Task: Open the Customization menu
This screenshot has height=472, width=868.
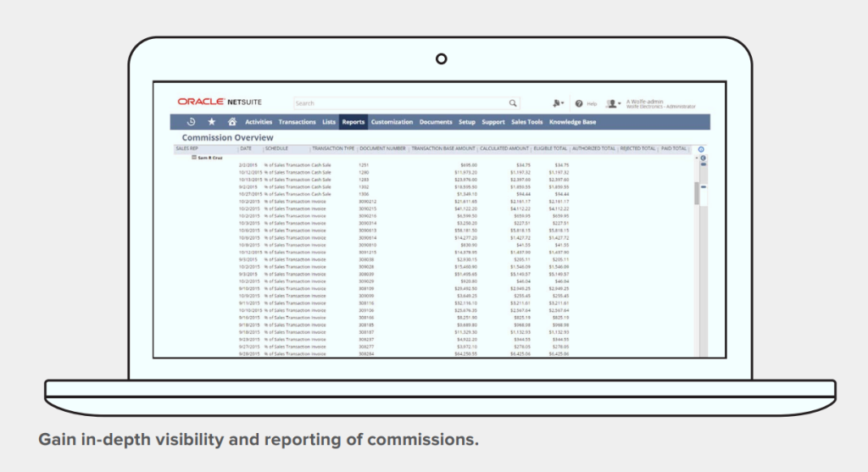Action: click(x=392, y=122)
